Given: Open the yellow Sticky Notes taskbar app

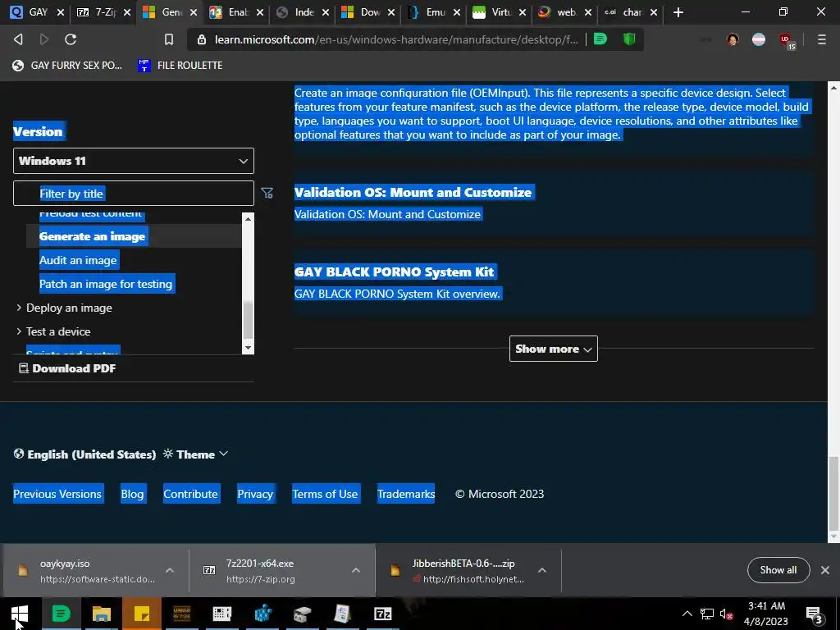Looking at the screenshot, I should pos(142,614).
